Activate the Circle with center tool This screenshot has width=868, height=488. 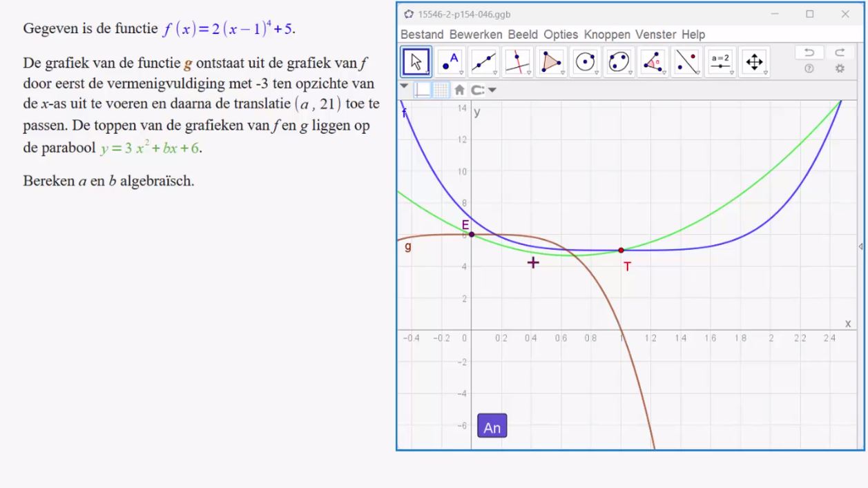(x=586, y=62)
